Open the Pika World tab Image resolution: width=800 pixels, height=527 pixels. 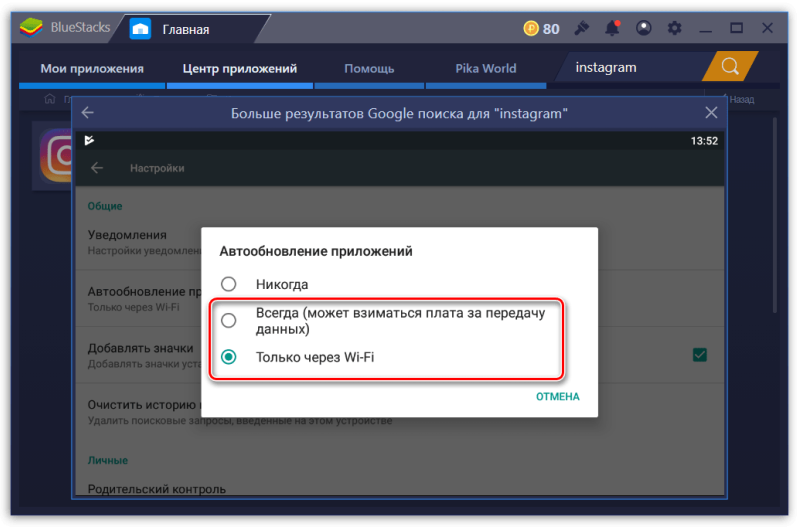coord(486,68)
